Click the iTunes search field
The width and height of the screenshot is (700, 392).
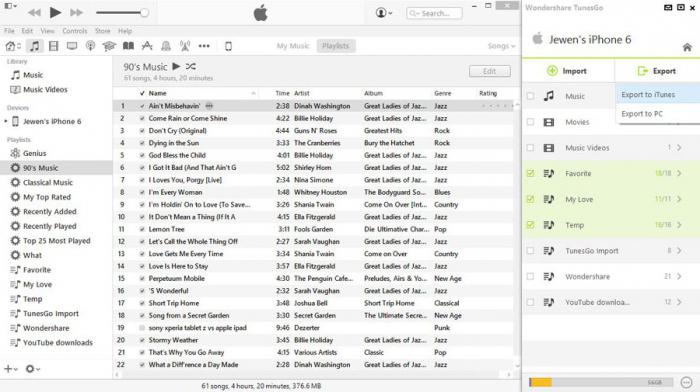pos(434,13)
